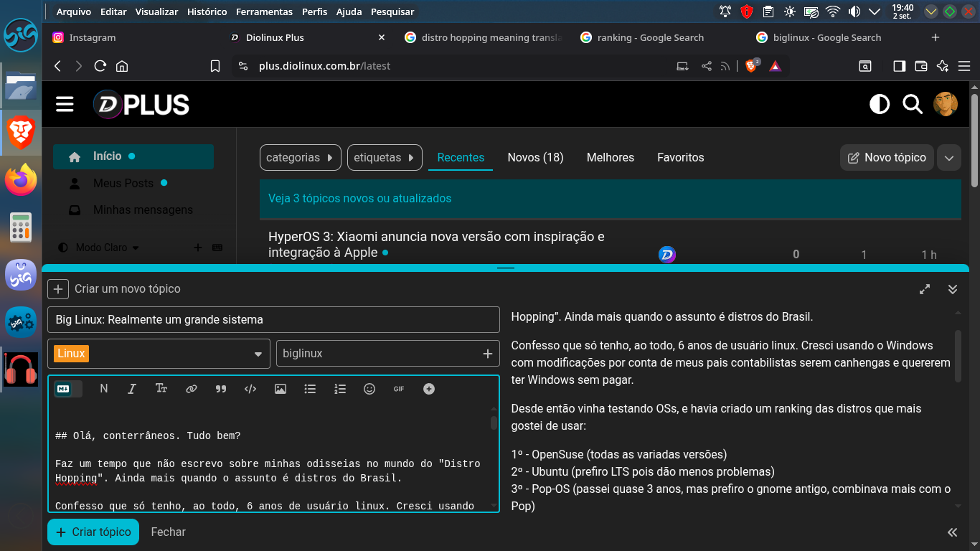The width and height of the screenshot is (980, 551).
Task: Bookmark the current page
Action: pyautogui.click(x=215, y=66)
